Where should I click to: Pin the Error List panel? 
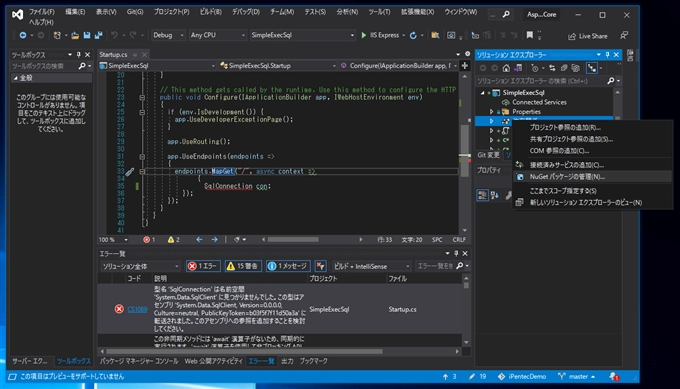coord(456,253)
